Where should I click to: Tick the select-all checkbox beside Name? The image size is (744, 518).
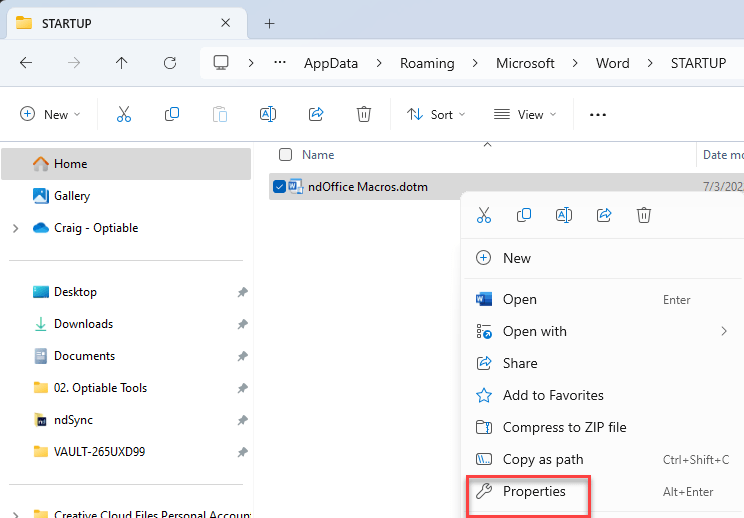click(x=285, y=155)
